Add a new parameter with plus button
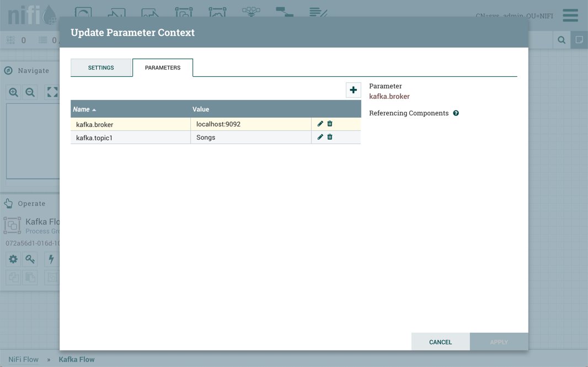Screen dimensions: 588x367 pyautogui.click(x=354, y=90)
